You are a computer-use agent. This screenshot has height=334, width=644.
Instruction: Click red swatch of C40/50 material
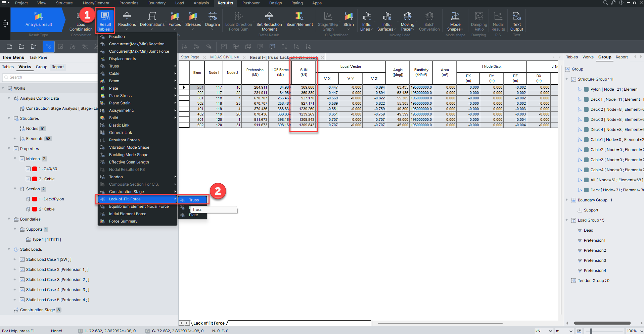tap(35, 169)
